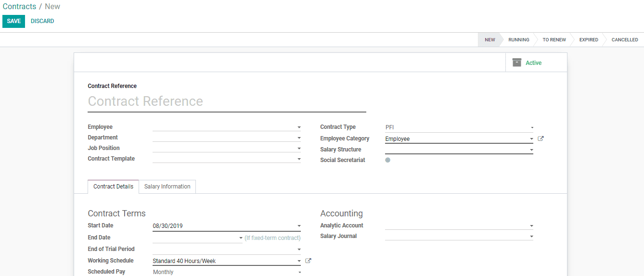Set contract status to TO RENEW
Screen dimensions: 644x276
(x=554, y=40)
